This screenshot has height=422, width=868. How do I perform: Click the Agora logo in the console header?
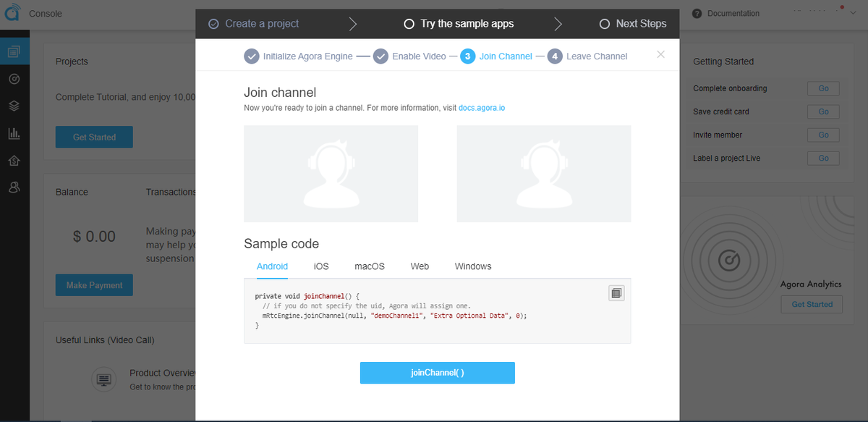tap(12, 13)
